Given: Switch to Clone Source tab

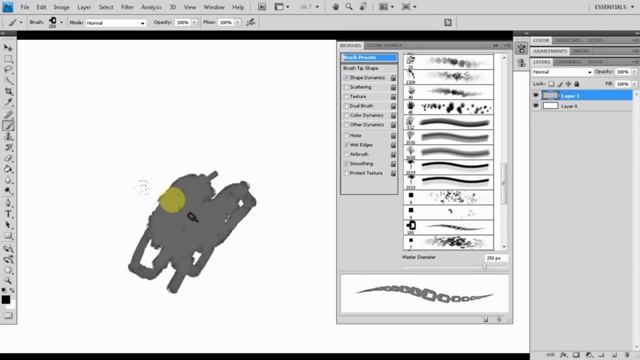Looking at the screenshot, I should [x=384, y=45].
